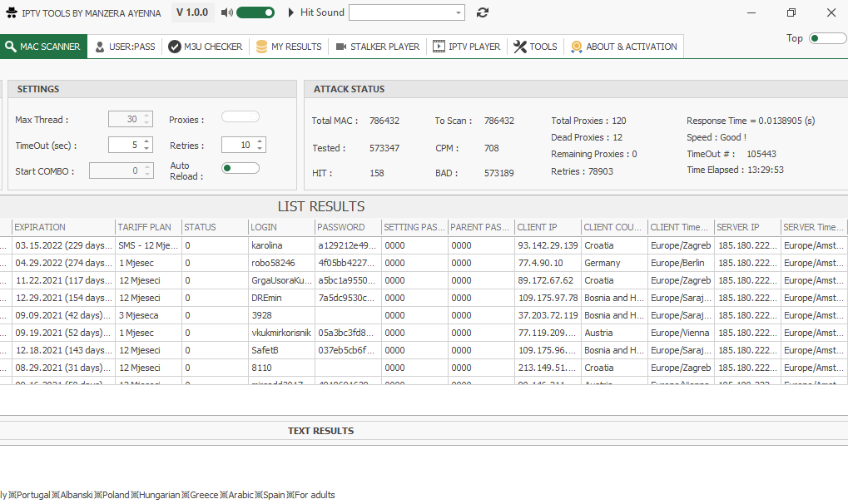Toggle the Proxies switch
Viewport: 848px width, 504px height.
coord(241,116)
